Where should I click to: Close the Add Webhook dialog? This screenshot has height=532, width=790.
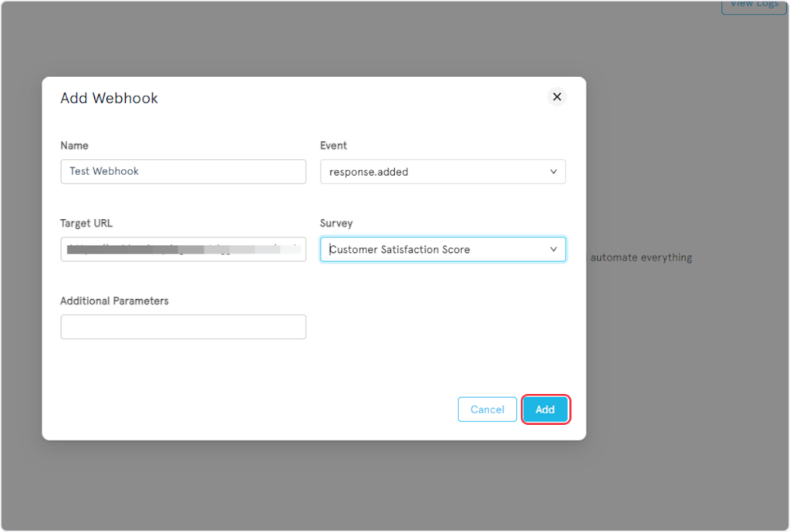[556, 97]
